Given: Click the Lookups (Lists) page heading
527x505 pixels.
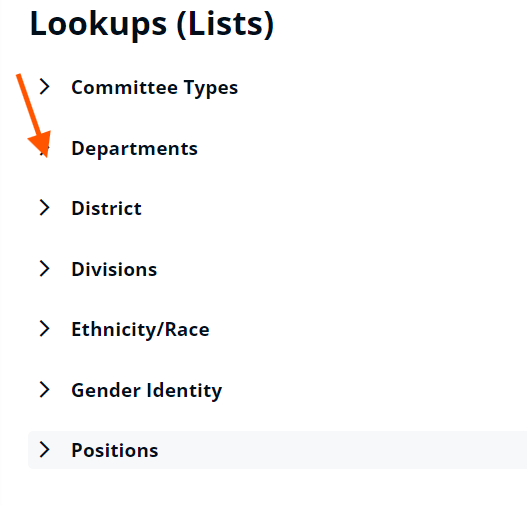Looking at the screenshot, I should pyautogui.click(x=152, y=24).
